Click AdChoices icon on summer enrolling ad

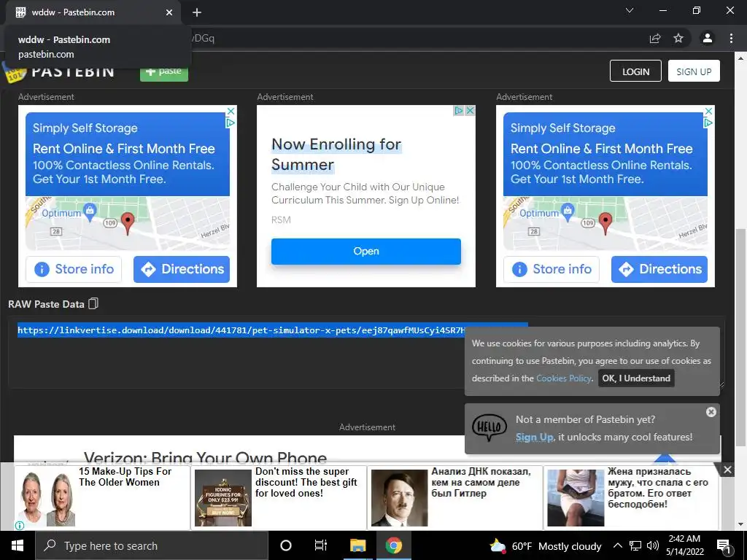tap(459, 111)
